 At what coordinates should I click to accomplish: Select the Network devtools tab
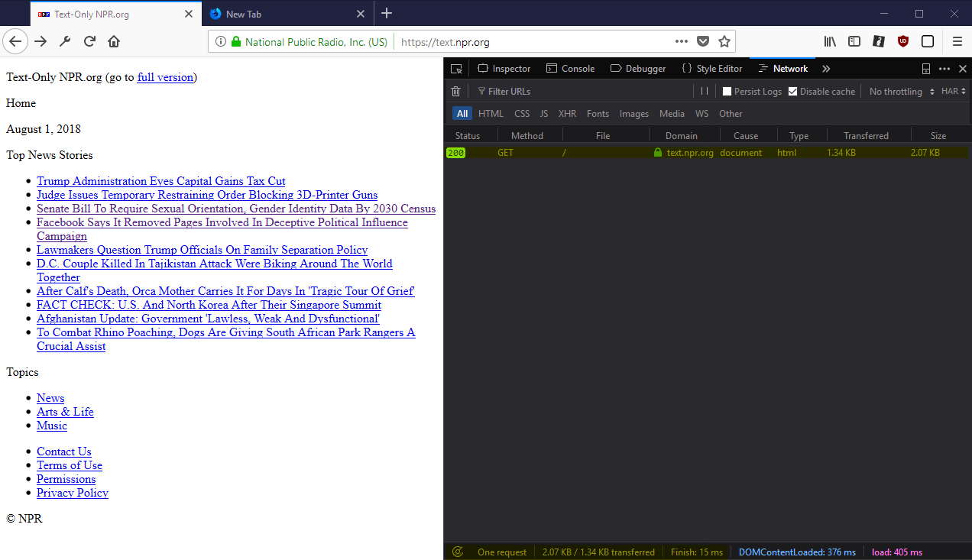tap(783, 69)
